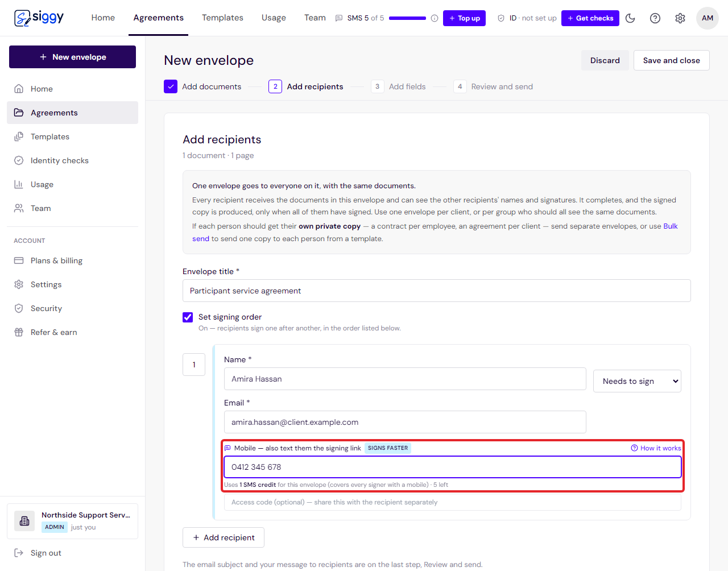The width and height of the screenshot is (728, 571).
Task: Open the How it works link
Action: [656, 448]
